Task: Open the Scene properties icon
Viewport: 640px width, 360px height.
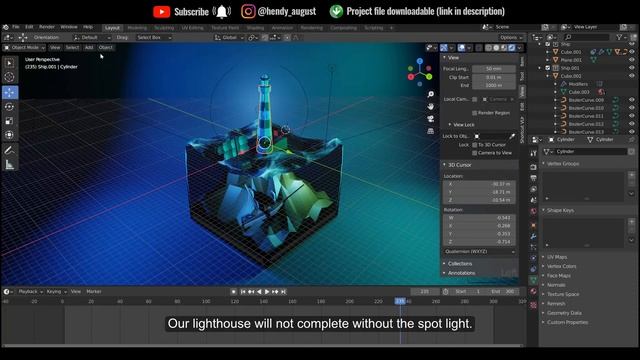Action: pos(533,200)
